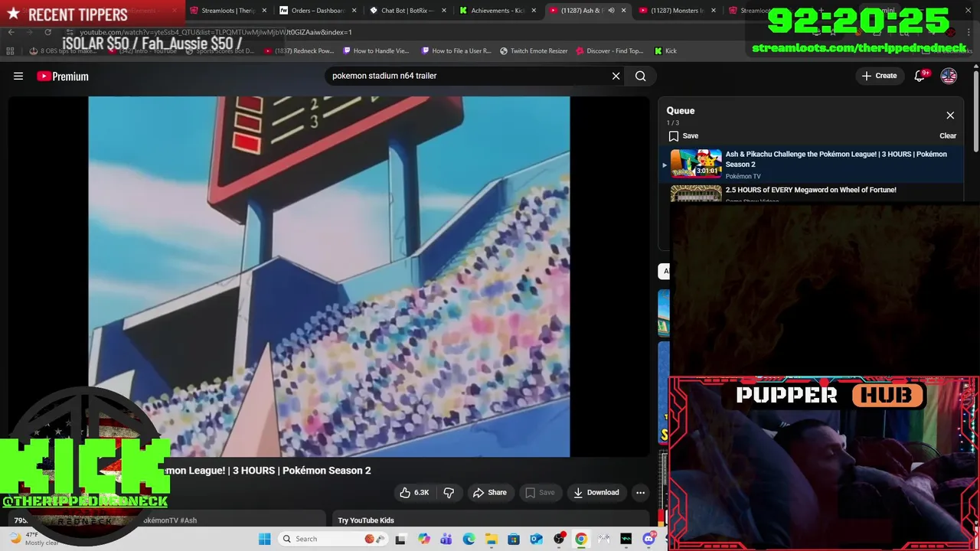Click the anime stadium video player

[329, 276]
